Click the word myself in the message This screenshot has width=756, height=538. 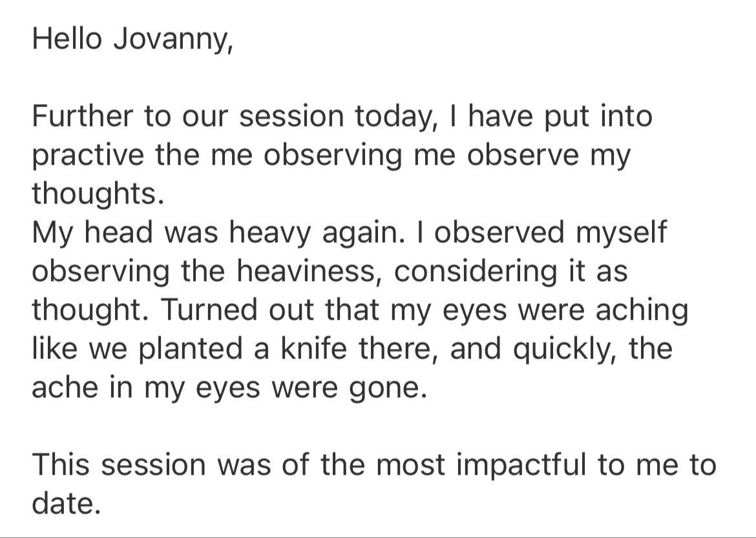pos(621,233)
